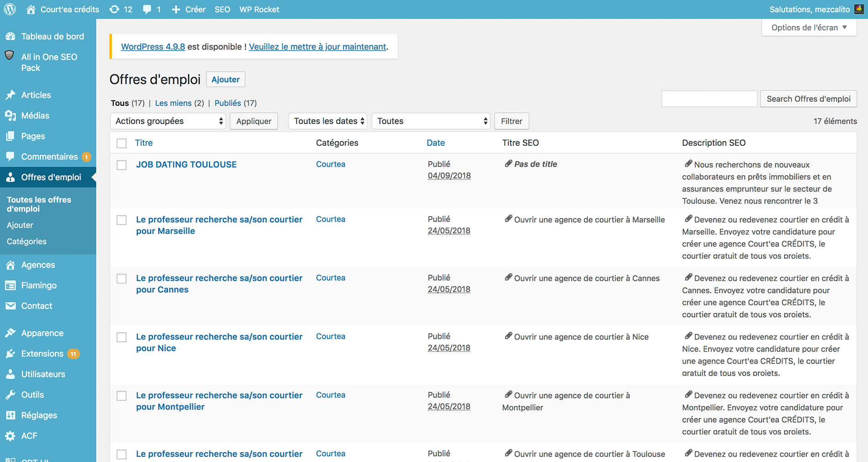This screenshot has width=868, height=462.
Task: Open the Toutes categories dropdown
Action: 431,121
